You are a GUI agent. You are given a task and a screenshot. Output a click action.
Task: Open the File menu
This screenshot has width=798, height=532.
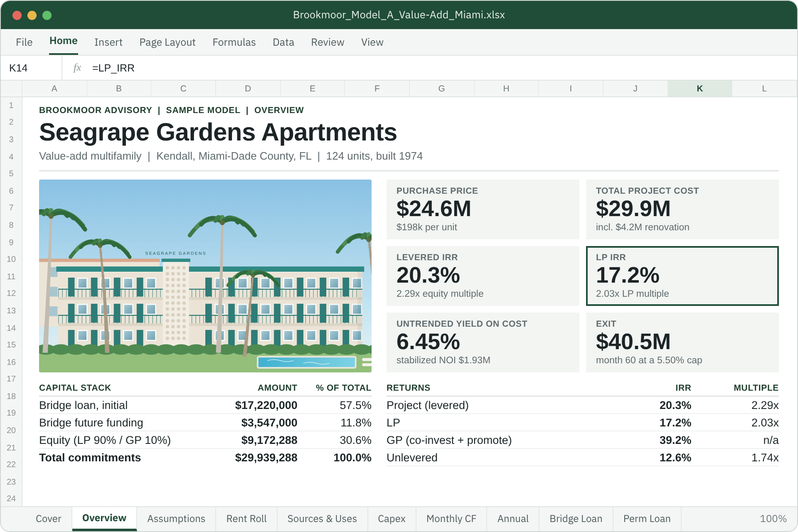point(24,42)
